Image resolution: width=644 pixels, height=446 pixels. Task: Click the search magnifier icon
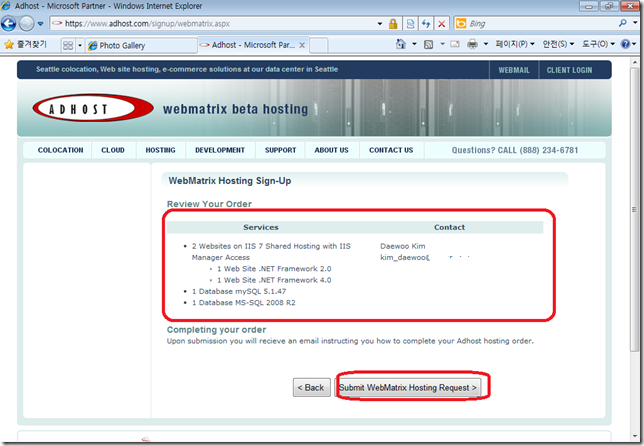click(x=623, y=23)
